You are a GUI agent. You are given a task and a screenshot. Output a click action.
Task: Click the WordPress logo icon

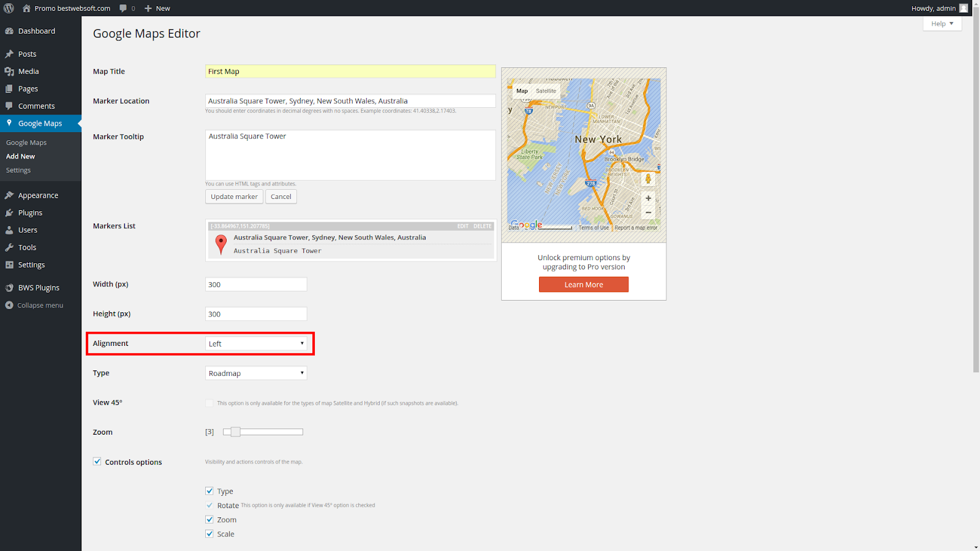pos(9,8)
